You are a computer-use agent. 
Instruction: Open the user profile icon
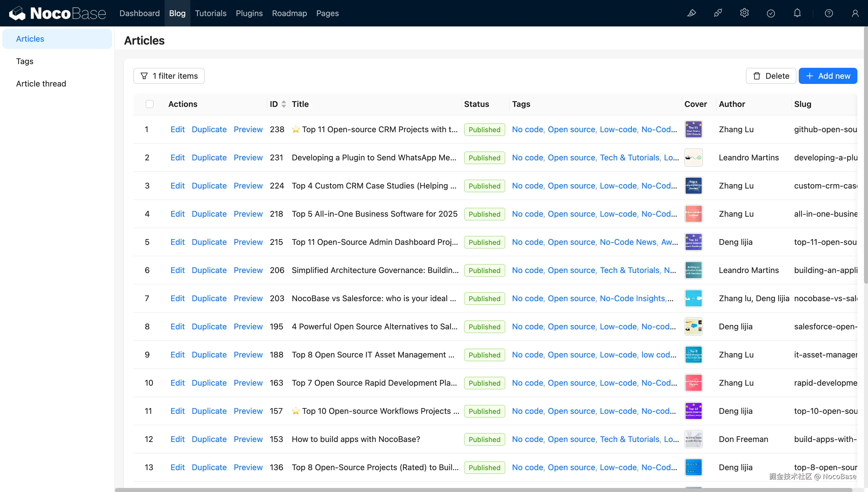coord(855,13)
